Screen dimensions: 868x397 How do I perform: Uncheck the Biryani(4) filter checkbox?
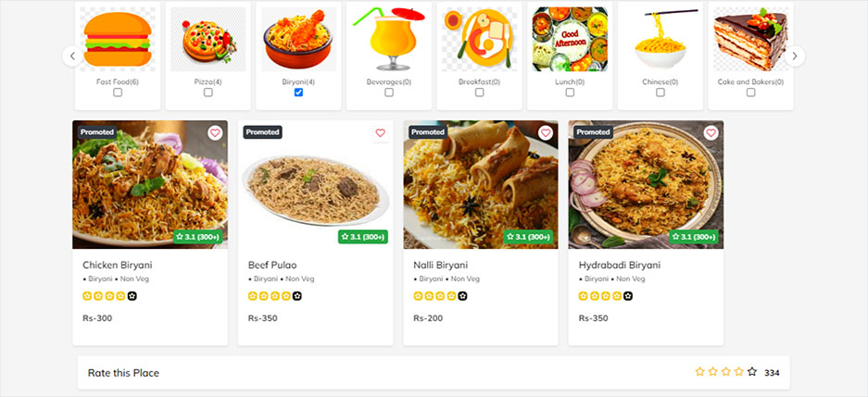click(298, 93)
